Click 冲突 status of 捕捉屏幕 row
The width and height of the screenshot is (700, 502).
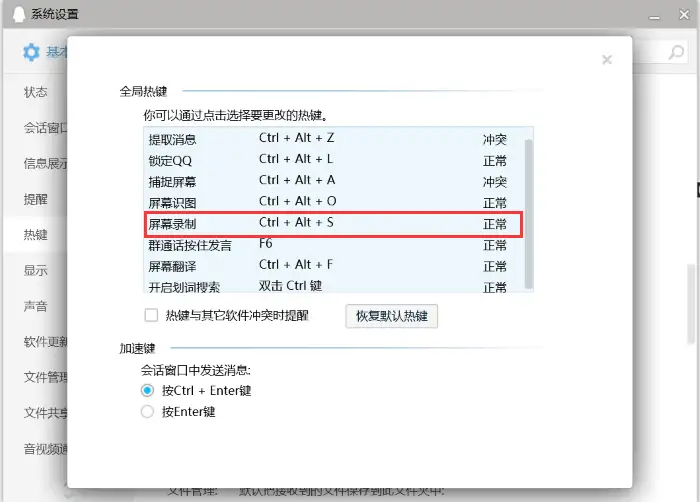[495, 181]
